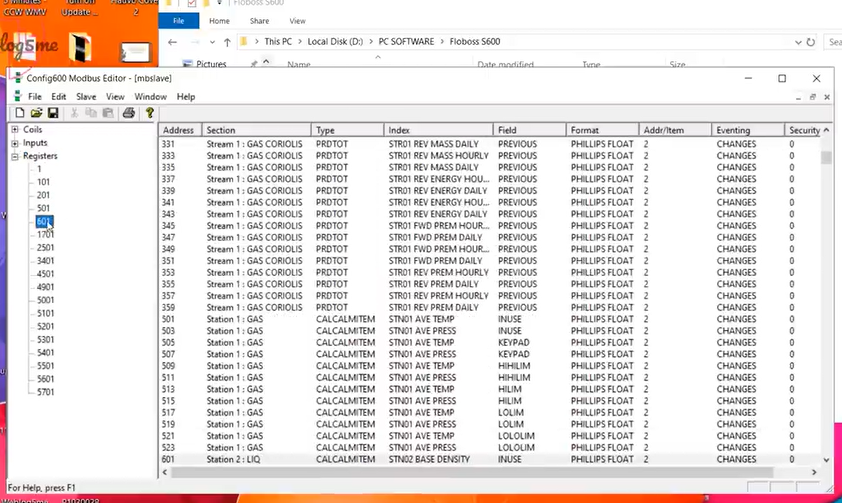This screenshot has width=842, height=503.
Task: Click the New document toolbar icon
Action: pyautogui.click(x=20, y=113)
